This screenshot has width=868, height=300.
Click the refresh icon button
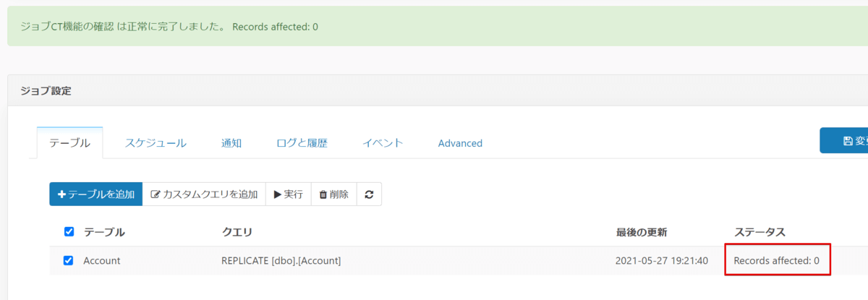(369, 194)
